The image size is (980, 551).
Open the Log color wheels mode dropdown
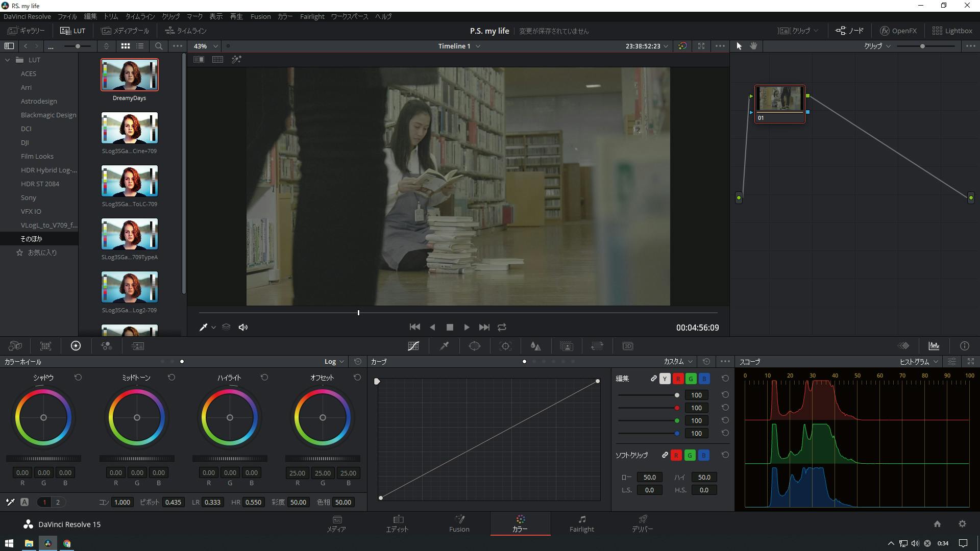point(334,362)
